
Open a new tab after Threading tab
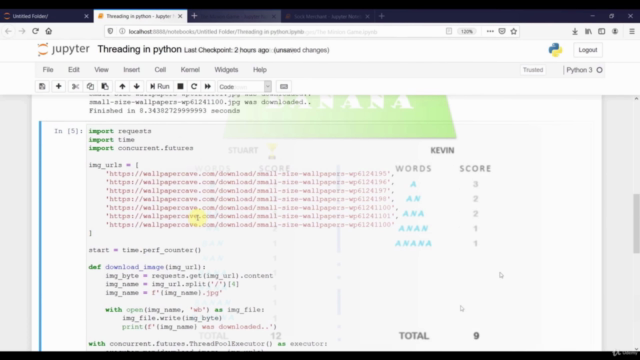(x=194, y=16)
